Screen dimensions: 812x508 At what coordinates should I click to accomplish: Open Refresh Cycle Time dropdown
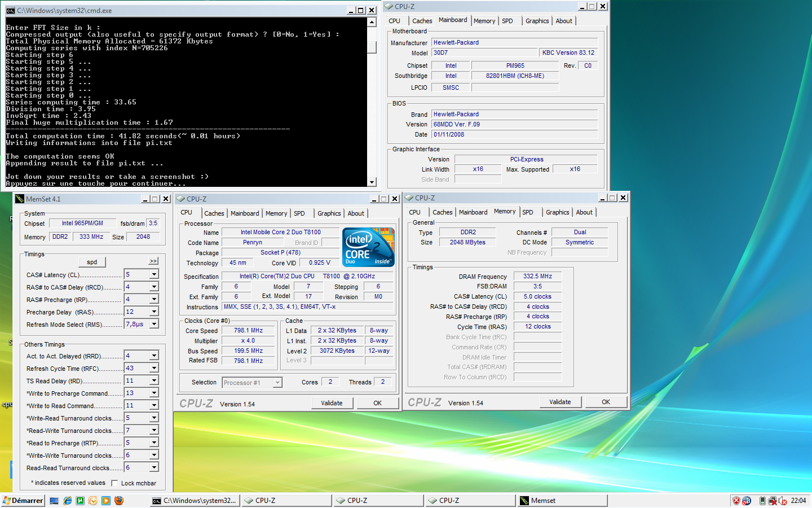[x=154, y=368]
